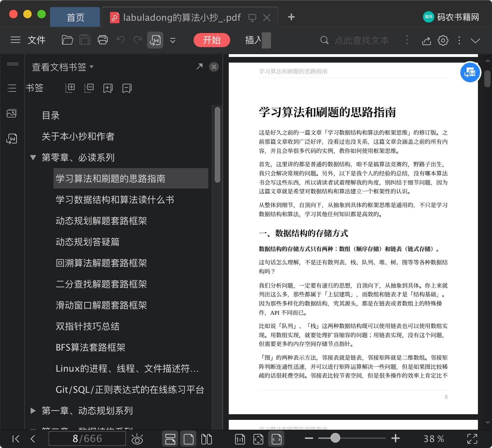
Task: Select the 关于本小抄和作者 bookmark
Action: pos(78,136)
